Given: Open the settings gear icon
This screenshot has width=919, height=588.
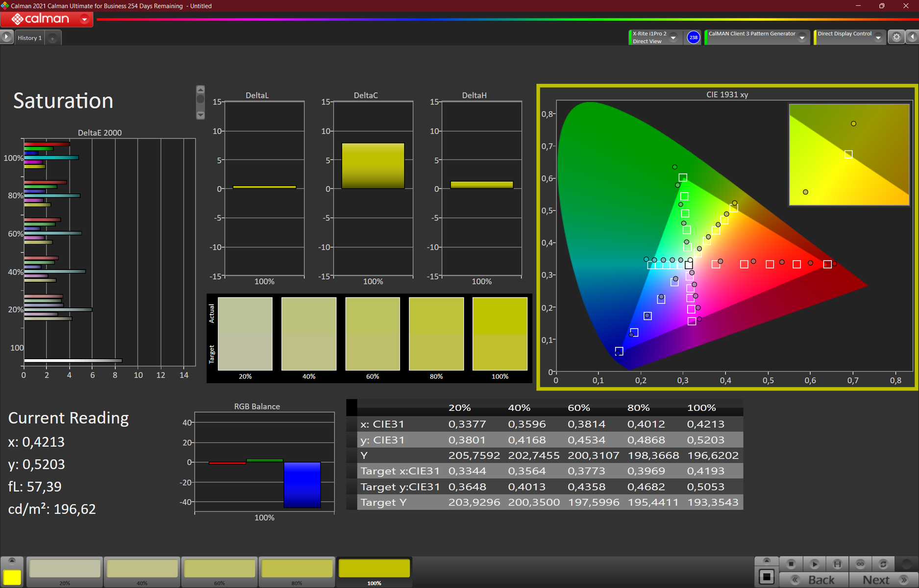Looking at the screenshot, I should (x=896, y=37).
